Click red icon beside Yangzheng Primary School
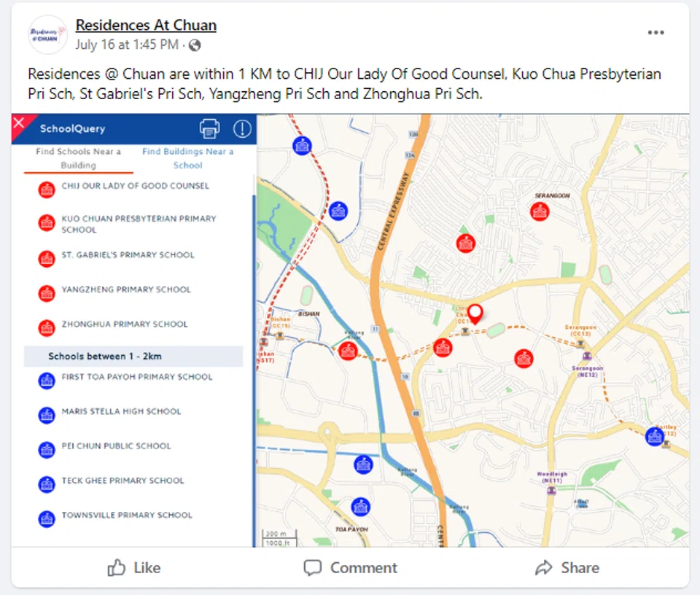700x595 pixels. [x=47, y=293]
